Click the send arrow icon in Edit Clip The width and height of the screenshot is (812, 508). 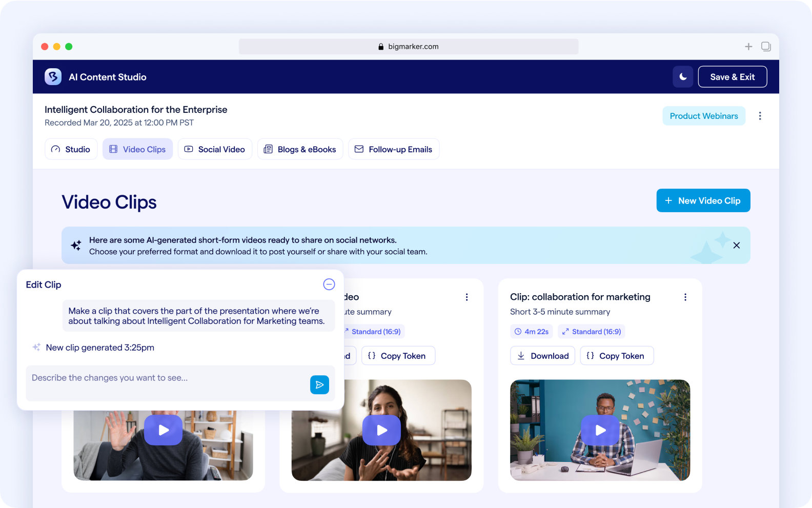(x=319, y=385)
